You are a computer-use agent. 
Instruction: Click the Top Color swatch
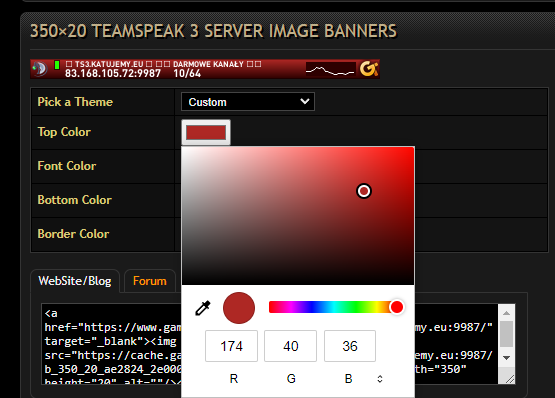(206, 132)
